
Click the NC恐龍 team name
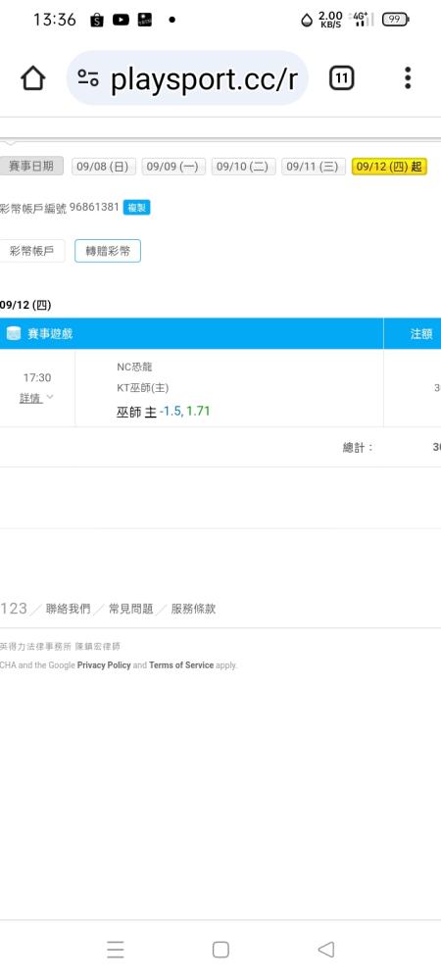coord(134,367)
